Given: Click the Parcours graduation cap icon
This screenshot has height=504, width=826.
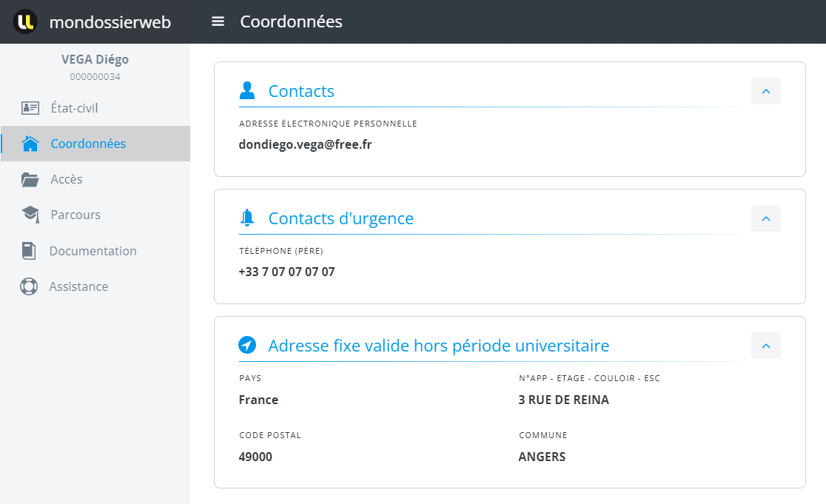Looking at the screenshot, I should [x=30, y=215].
